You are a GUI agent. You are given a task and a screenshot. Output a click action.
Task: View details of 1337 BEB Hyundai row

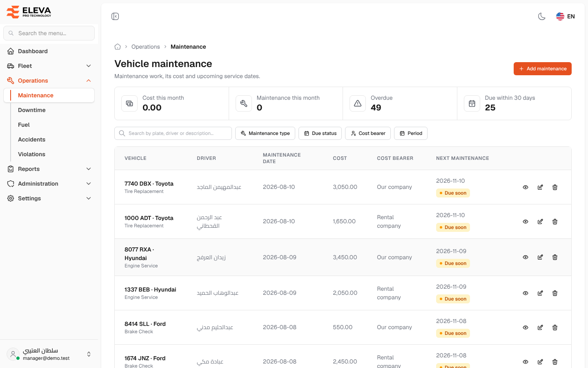click(526, 293)
